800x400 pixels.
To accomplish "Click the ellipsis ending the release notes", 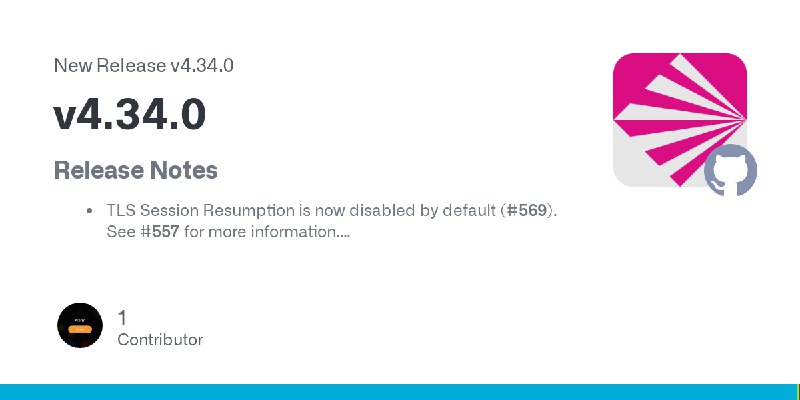I will pos(343,235).
